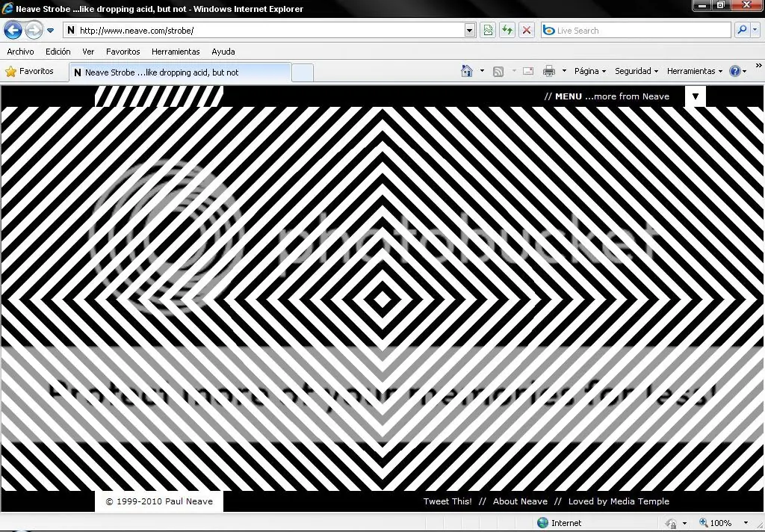Open the Favoritos menu

123,52
